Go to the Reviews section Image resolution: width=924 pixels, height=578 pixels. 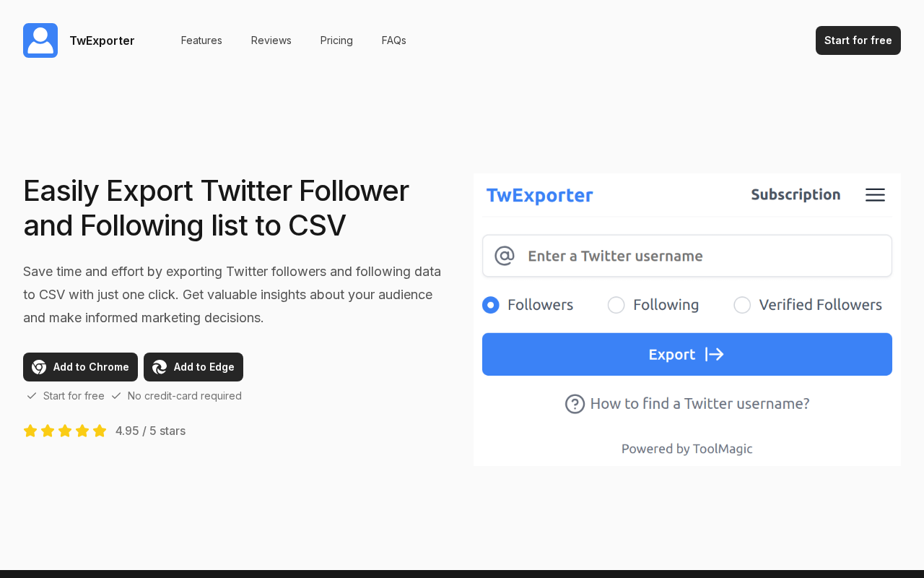coord(271,40)
